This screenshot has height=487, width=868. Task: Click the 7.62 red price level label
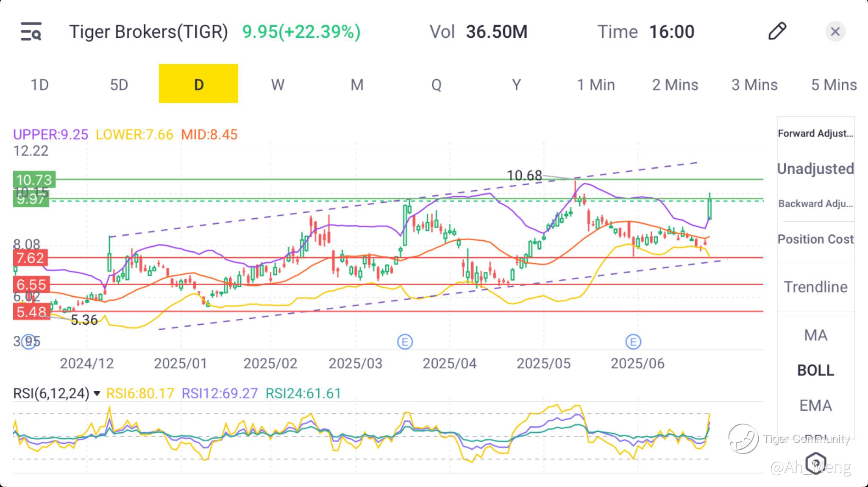click(x=31, y=258)
